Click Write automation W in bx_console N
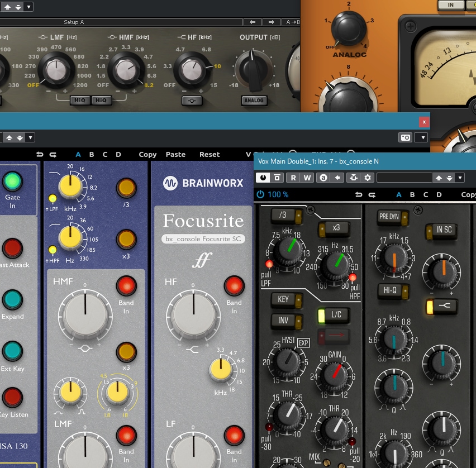The width and height of the screenshot is (476, 468). [x=307, y=178]
